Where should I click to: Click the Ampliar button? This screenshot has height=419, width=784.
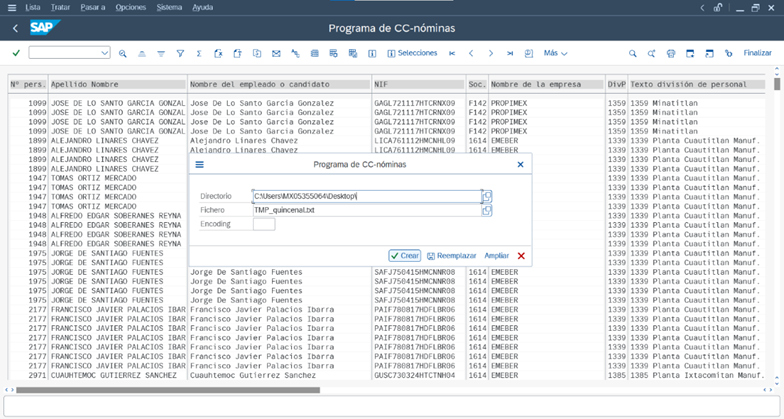point(497,256)
